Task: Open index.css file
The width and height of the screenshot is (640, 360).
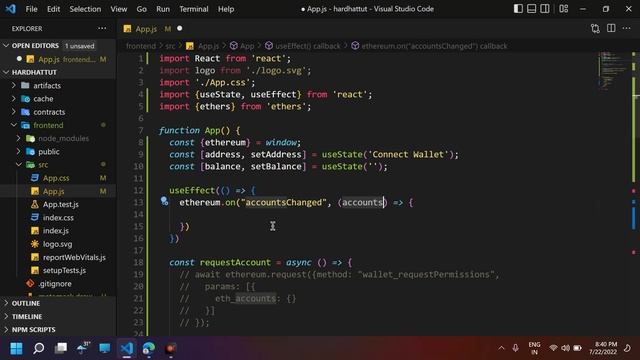Action: coord(58,218)
